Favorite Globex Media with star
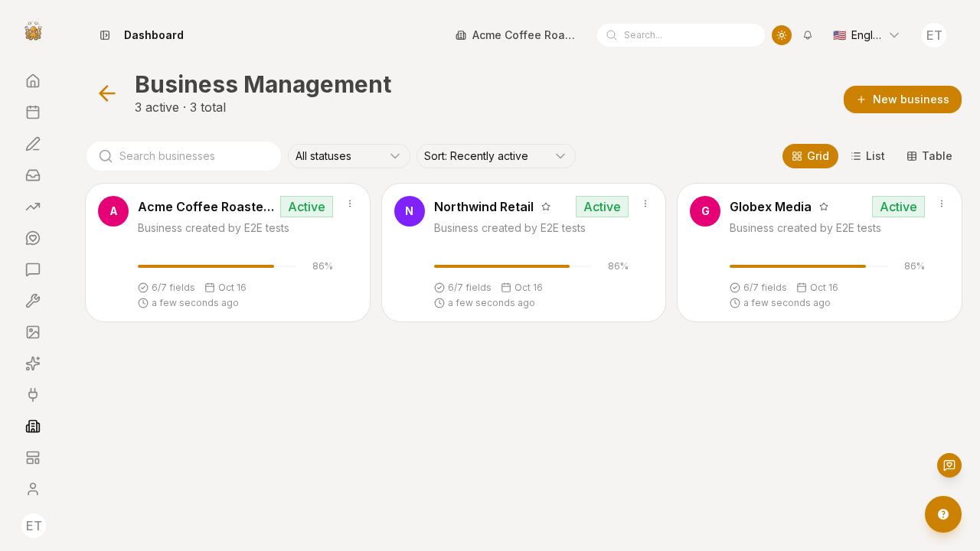The height and width of the screenshot is (551, 980). (x=824, y=207)
